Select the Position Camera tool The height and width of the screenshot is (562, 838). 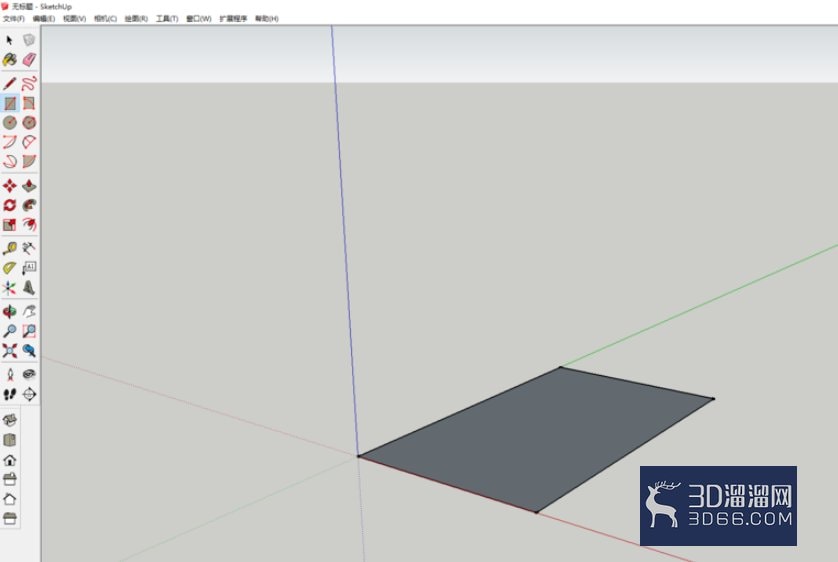pyautogui.click(x=10, y=374)
